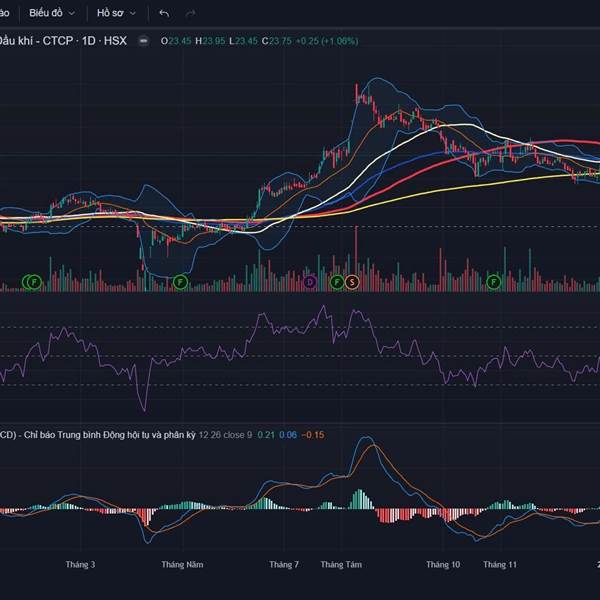Screen dimensions: 600x600
Task: Click the purple D dividend marker
Action: [310, 283]
